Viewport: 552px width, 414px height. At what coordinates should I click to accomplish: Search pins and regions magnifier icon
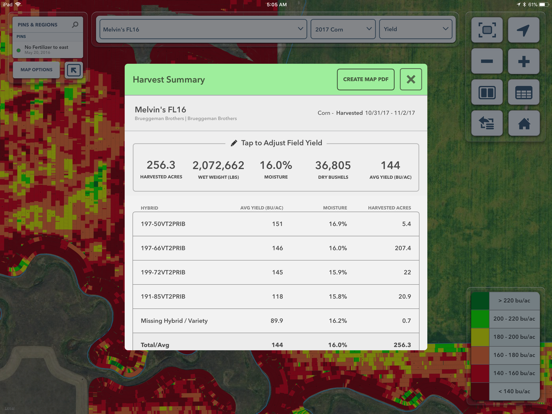(x=75, y=25)
